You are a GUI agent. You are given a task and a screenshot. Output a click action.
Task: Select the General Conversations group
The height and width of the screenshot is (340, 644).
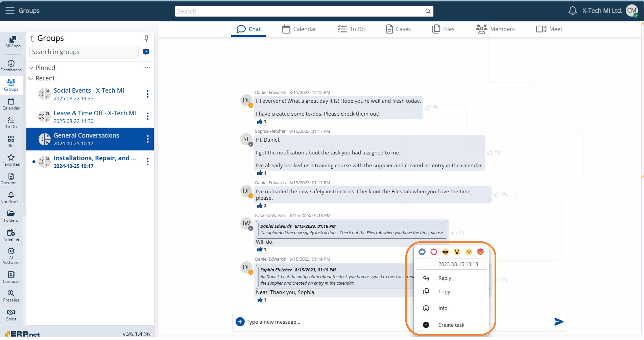pyautogui.click(x=90, y=139)
